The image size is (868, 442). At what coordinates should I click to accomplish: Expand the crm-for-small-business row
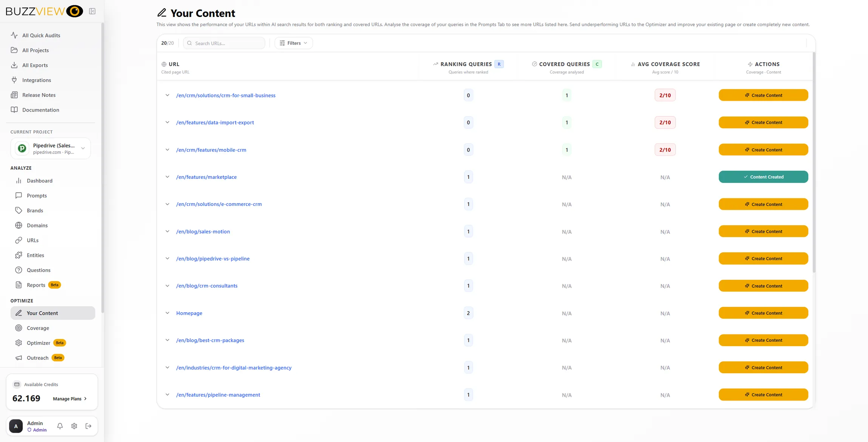[167, 95]
